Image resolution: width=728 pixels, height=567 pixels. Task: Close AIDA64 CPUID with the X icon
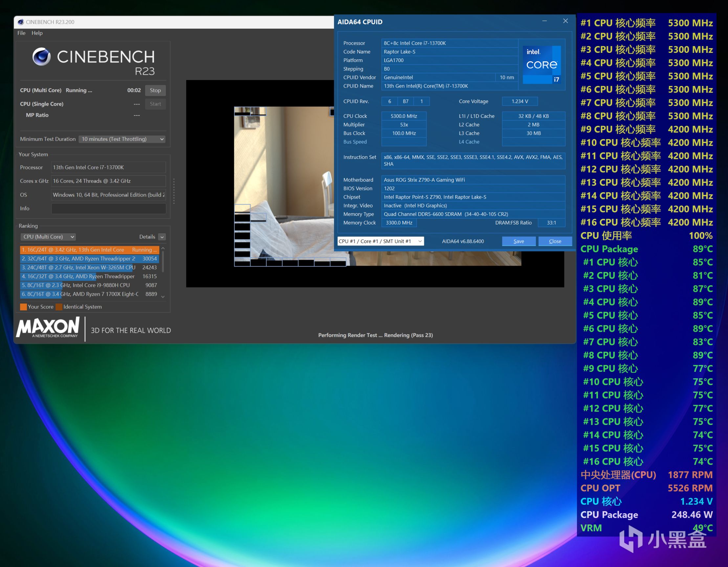coord(565,21)
